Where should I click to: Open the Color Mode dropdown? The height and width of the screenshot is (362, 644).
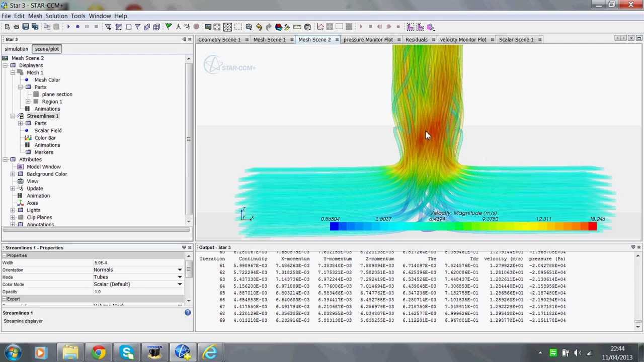pos(180,285)
